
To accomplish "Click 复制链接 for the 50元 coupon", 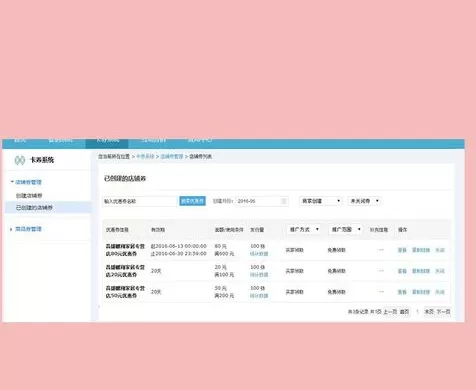I will pos(421,292).
